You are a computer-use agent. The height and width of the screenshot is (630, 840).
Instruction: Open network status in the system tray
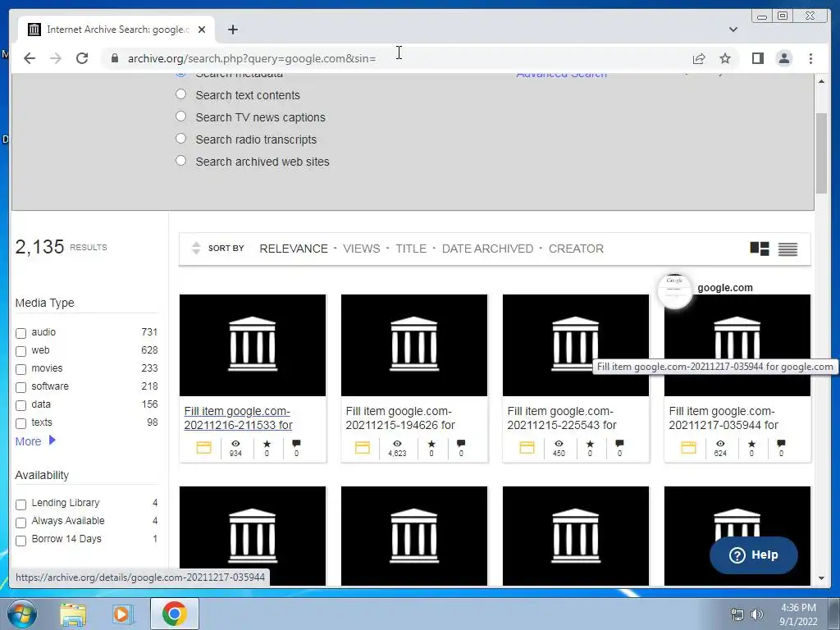pyautogui.click(x=737, y=614)
